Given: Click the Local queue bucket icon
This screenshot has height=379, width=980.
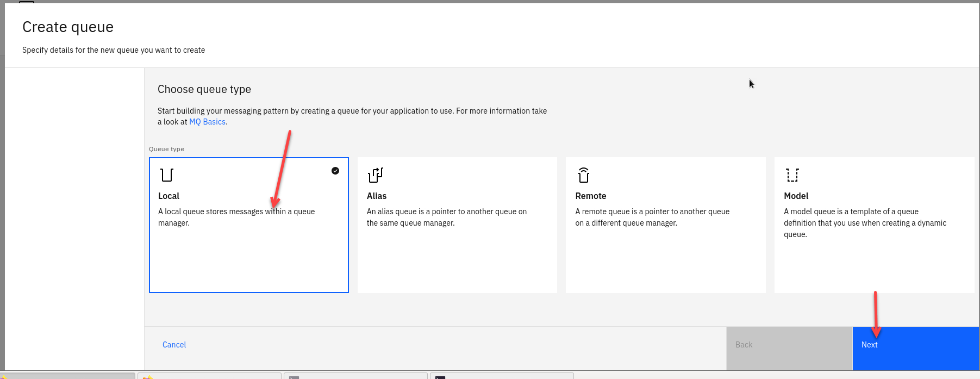Looking at the screenshot, I should [167, 175].
